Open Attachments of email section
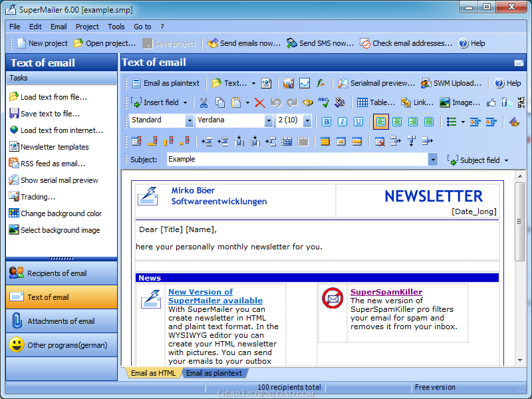This screenshot has width=532, height=399. [x=61, y=321]
